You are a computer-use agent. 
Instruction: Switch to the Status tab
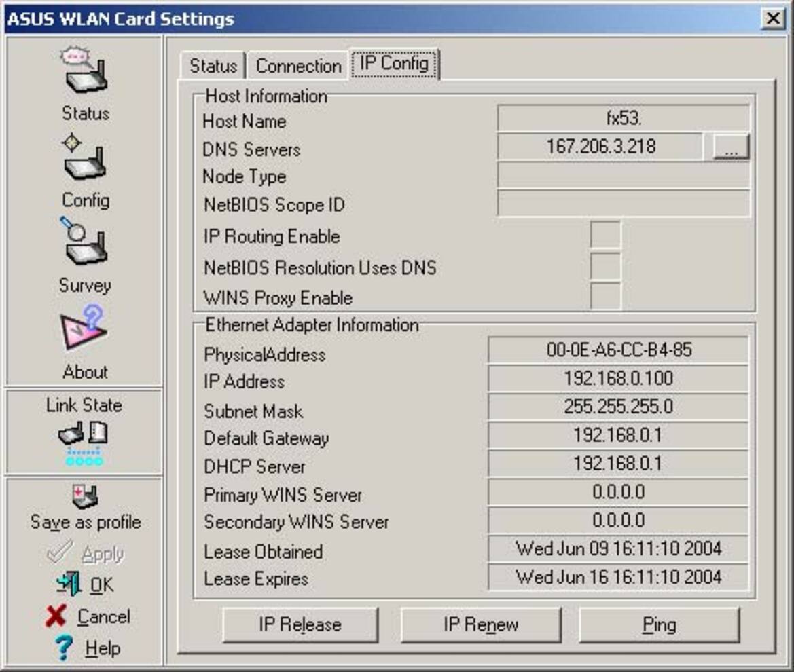click(213, 66)
